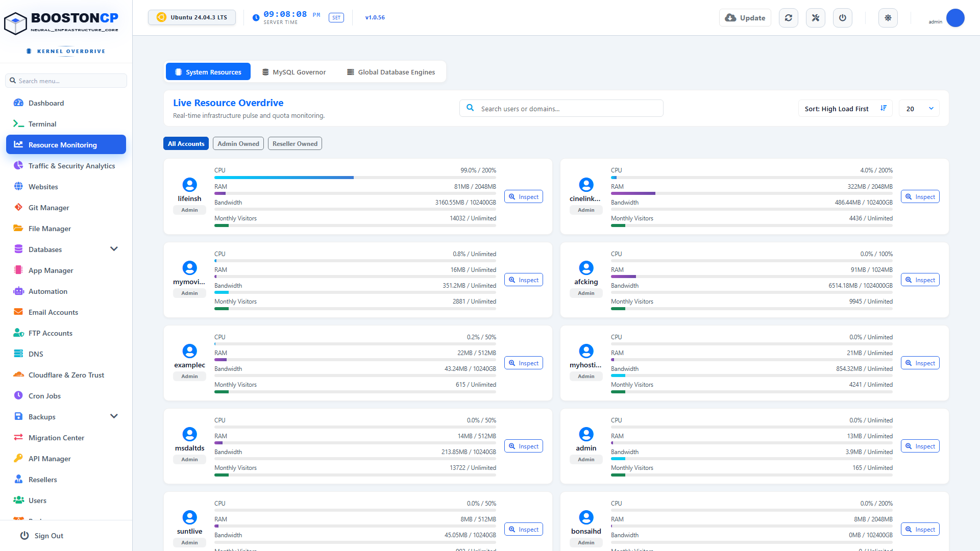The image size is (980, 551).
Task: Expand the Backups submenu
Action: (114, 416)
